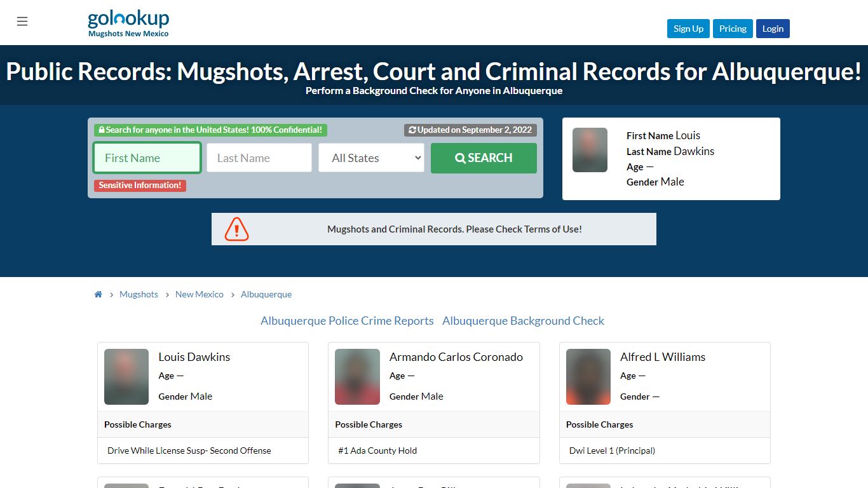The width and height of the screenshot is (868, 488).
Task: Click the First Name Louis text
Action: [x=663, y=135]
